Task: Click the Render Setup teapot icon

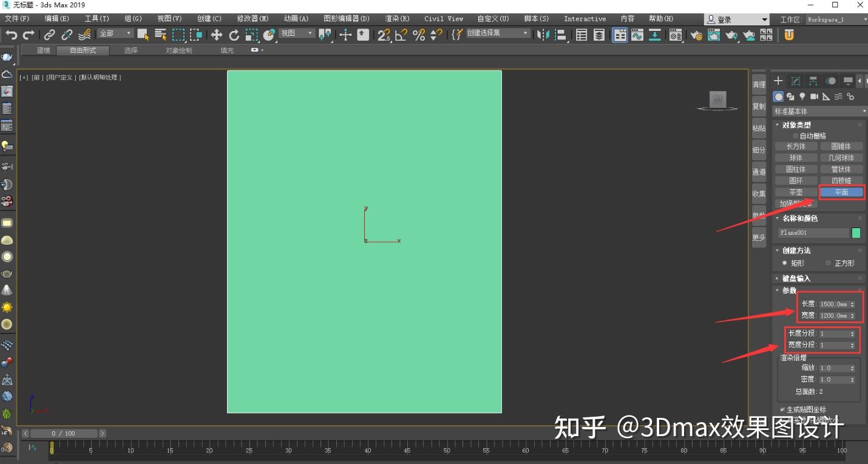Action: point(696,35)
